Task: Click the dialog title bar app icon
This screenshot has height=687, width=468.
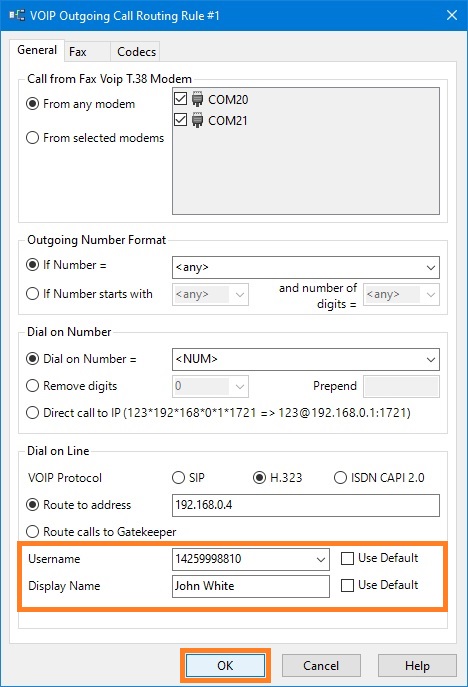Action: pos(17,15)
